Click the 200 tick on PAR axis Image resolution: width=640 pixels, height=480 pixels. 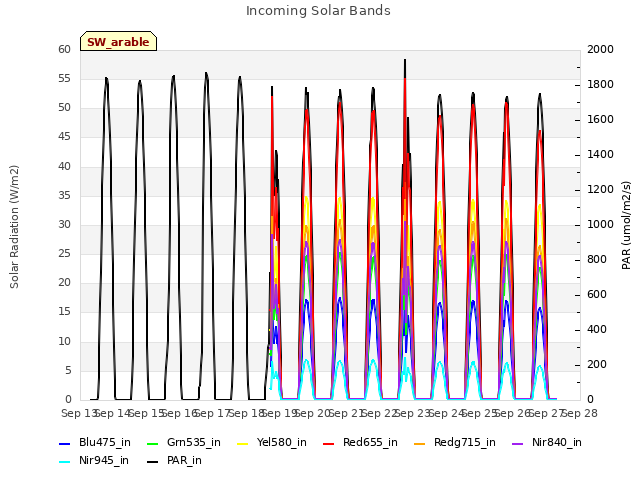pos(597,364)
